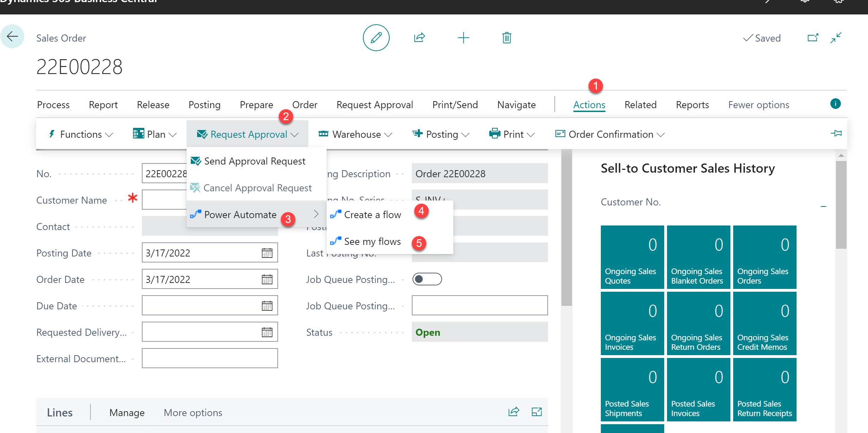
Task: Switch to the Related tab
Action: (640, 105)
